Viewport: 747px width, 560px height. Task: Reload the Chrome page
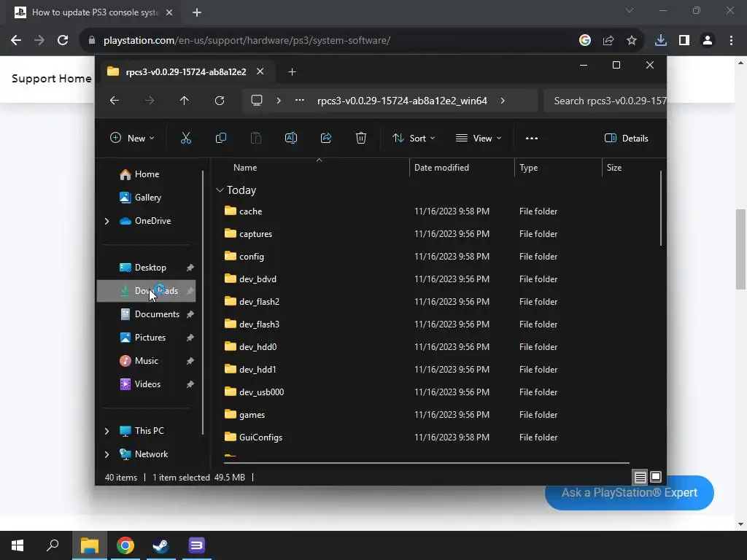pyautogui.click(x=63, y=40)
